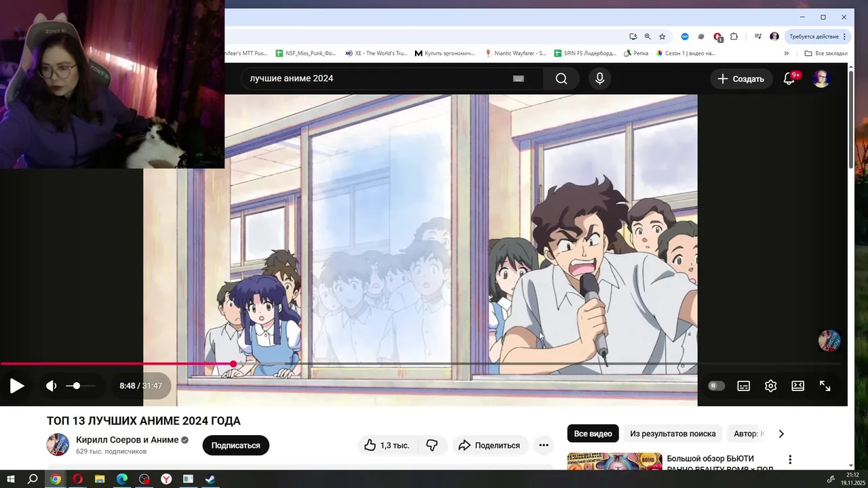Open YouTube notifications bell
Viewport: 868px width, 488px height.
[x=789, y=79]
